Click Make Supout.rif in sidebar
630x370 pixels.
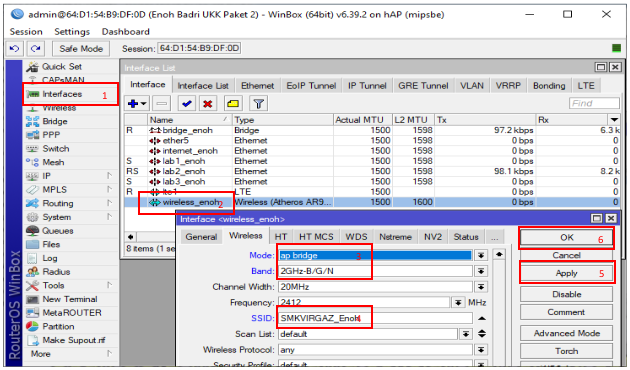[x=74, y=340]
